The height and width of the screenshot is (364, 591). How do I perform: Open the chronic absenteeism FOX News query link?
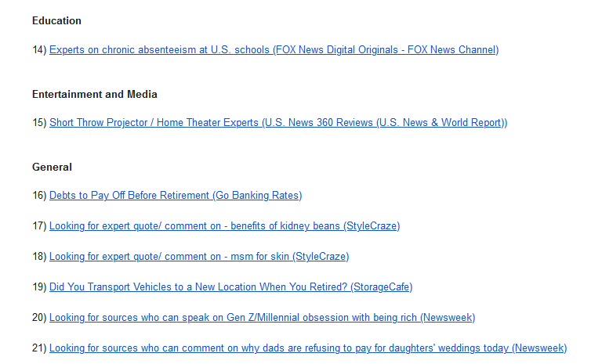274,49
